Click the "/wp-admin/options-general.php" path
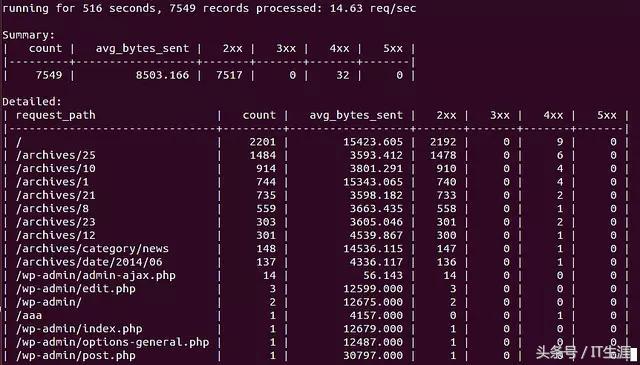 [112, 342]
